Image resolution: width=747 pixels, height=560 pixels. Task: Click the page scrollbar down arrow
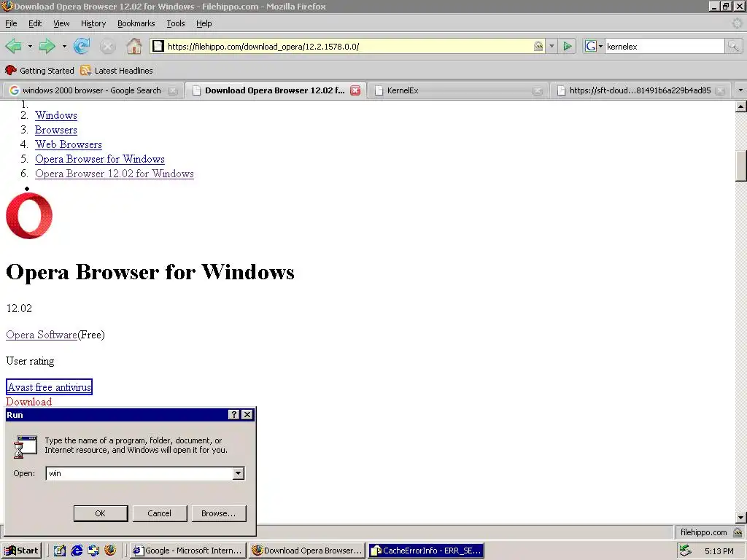point(741,518)
